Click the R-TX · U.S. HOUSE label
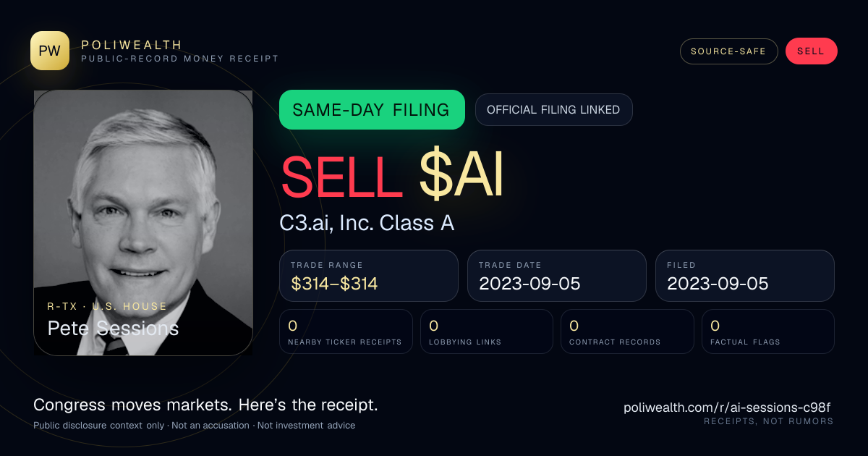868x456 pixels. (x=107, y=306)
